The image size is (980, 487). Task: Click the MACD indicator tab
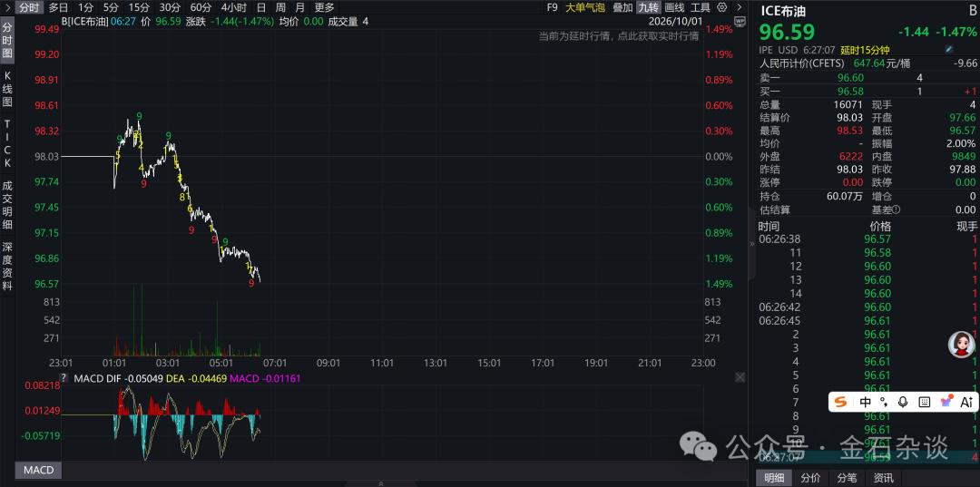pos(38,470)
